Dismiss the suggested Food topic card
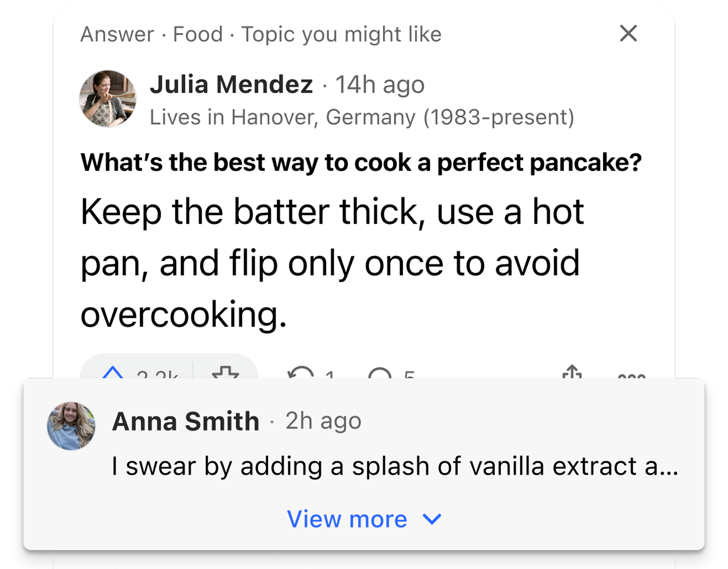The image size is (728, 569). tap(628, 34)
